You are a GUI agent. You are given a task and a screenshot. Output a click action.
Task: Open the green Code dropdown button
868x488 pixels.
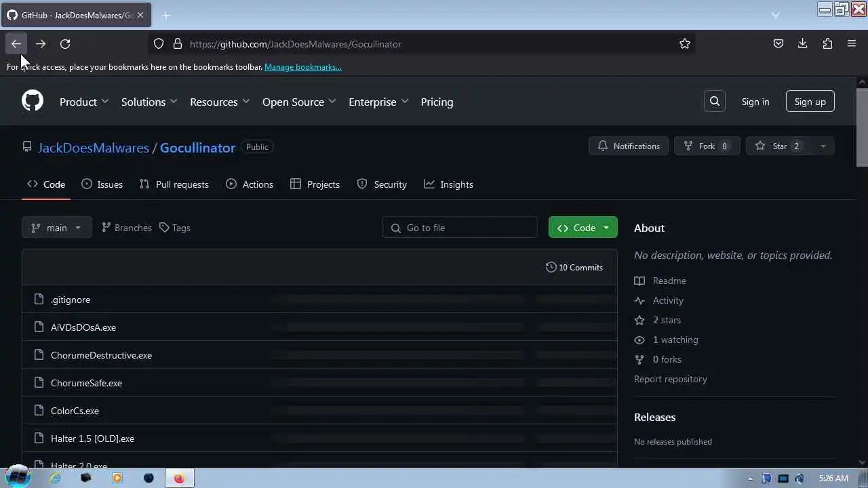[x=583, y=228]
